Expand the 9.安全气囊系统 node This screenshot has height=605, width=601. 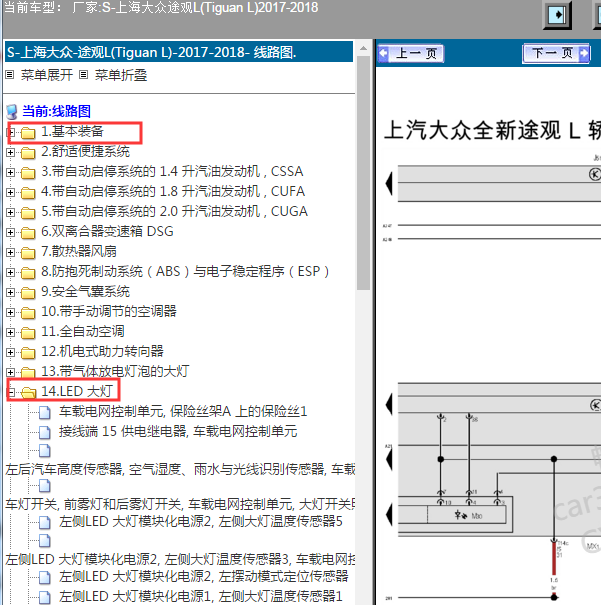pos(11,293)
